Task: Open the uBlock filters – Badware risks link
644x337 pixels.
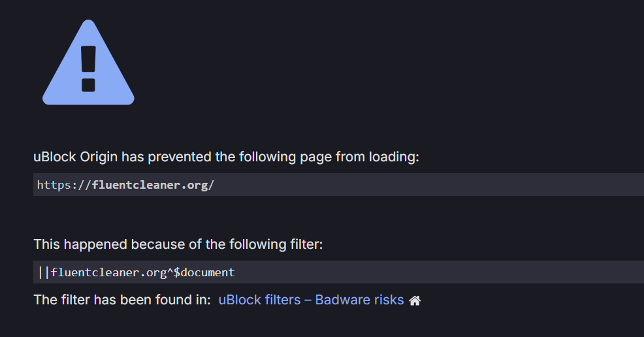Action: click(x=311, y=300)
